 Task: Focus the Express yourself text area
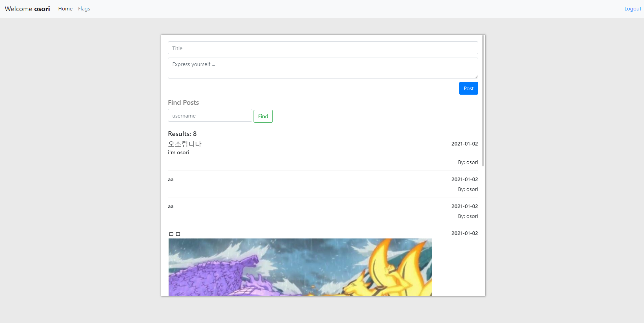click(x=323, y=68)
